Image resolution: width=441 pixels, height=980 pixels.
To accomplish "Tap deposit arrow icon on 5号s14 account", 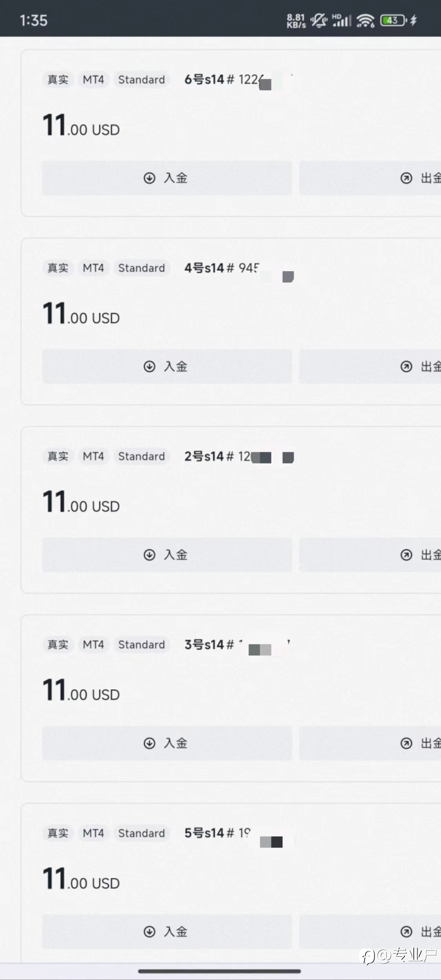I will [x=149, y=931].
